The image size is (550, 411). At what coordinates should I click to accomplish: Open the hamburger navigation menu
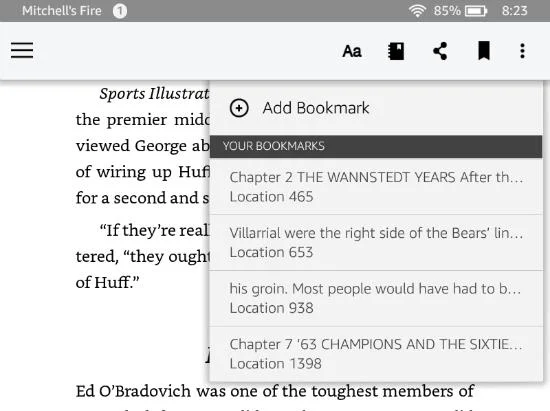22,51
